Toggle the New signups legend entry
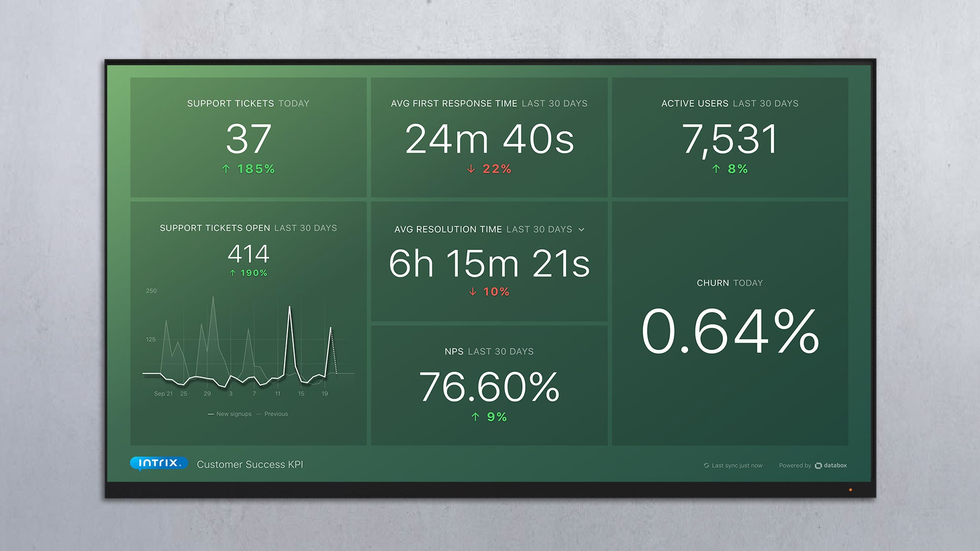 point(230,414)
